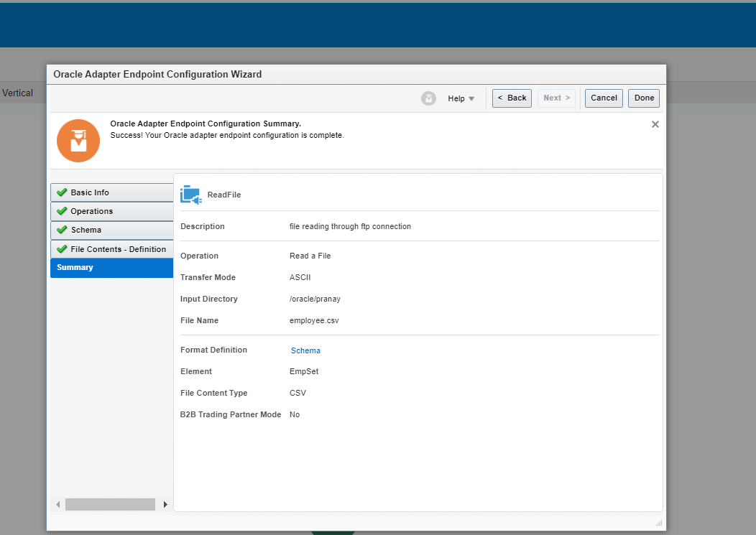Click the right scroll arrow below the steps
The image size is (756, 535).
165,504
